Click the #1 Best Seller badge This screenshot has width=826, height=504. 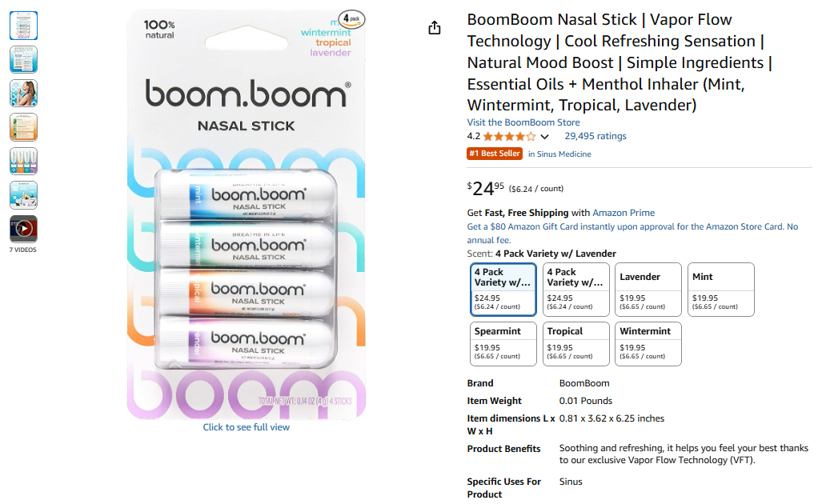(x=494, y=154)
